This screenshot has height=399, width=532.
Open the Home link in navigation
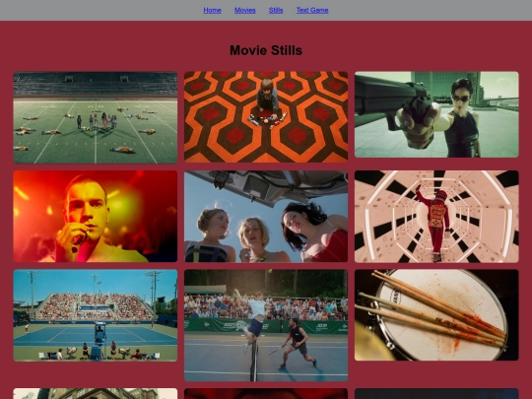coord(212,10)
